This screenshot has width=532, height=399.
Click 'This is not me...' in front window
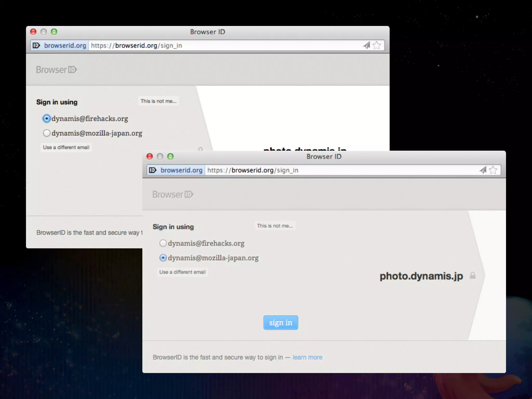tap(275, 226)
